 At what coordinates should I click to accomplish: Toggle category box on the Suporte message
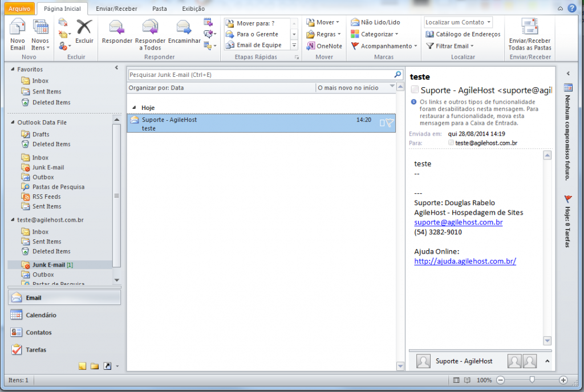point(382,122)
